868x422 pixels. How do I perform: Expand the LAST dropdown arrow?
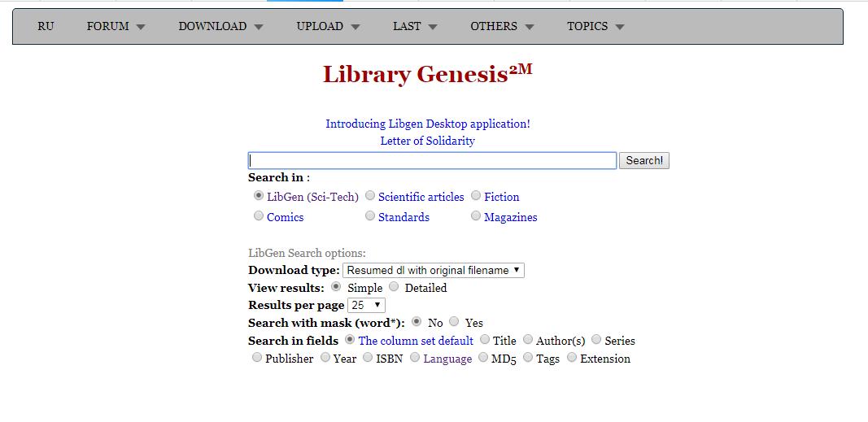click(x=432, y=27)
